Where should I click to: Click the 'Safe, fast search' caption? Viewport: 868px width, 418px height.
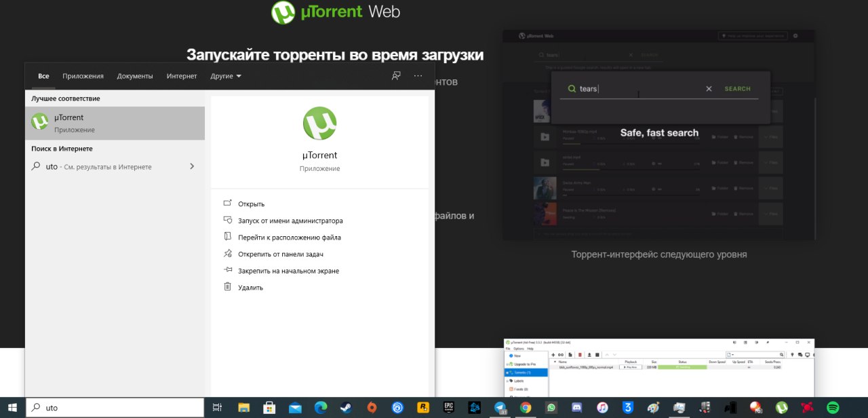pos(659,133)
